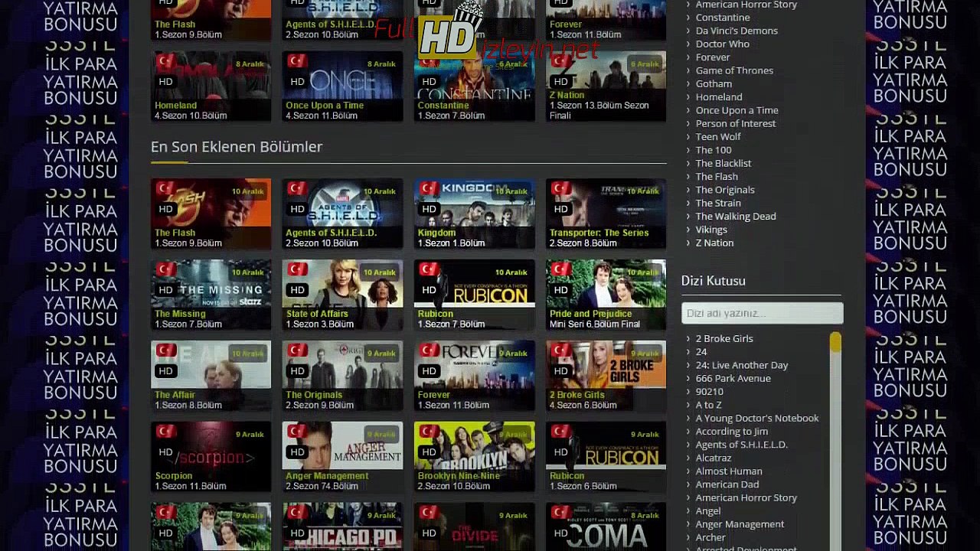Click the HD badge on The Affair card
Viewport: 980px width, 551px height.
[x=165, y=371]
